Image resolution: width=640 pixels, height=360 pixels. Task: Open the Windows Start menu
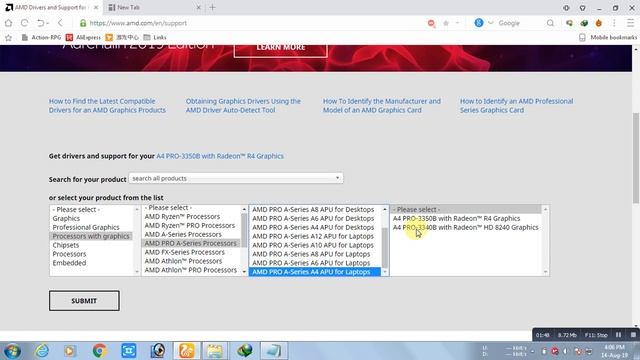pos(11,351)
